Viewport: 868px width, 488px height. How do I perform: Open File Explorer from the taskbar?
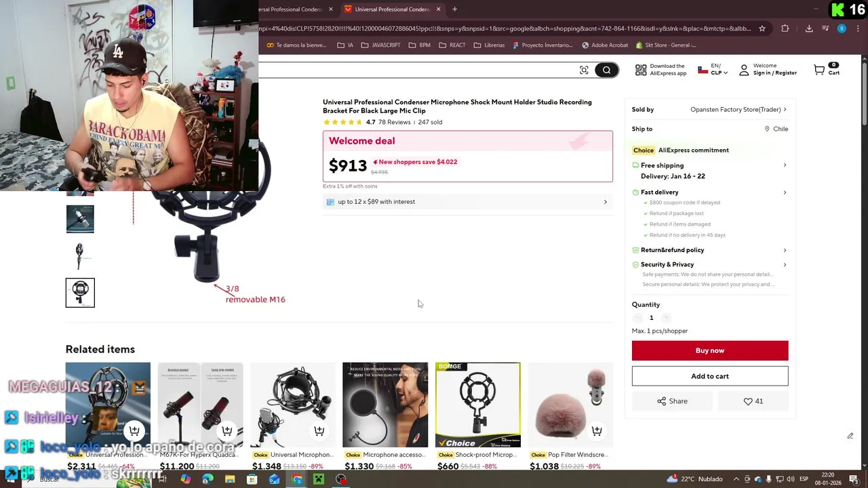coord(230,479)
